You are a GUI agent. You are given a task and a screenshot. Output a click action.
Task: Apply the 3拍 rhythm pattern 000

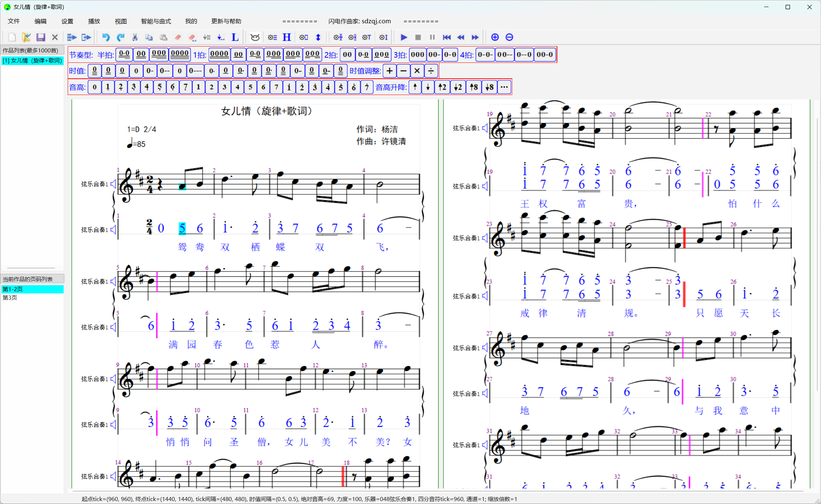417,55
